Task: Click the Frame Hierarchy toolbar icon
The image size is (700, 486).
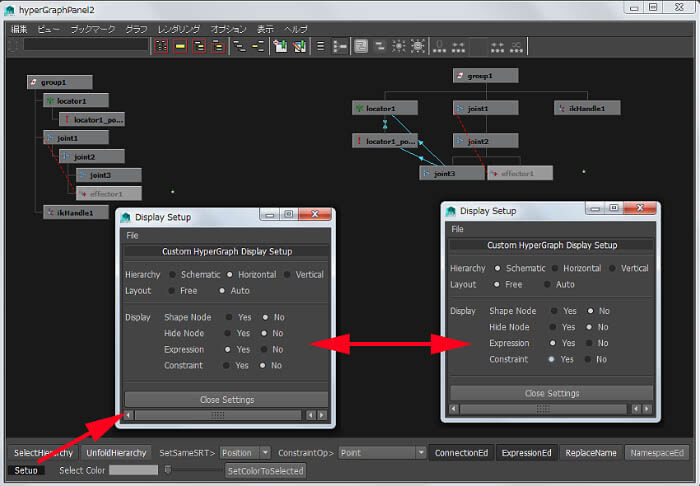Action: 199,46
